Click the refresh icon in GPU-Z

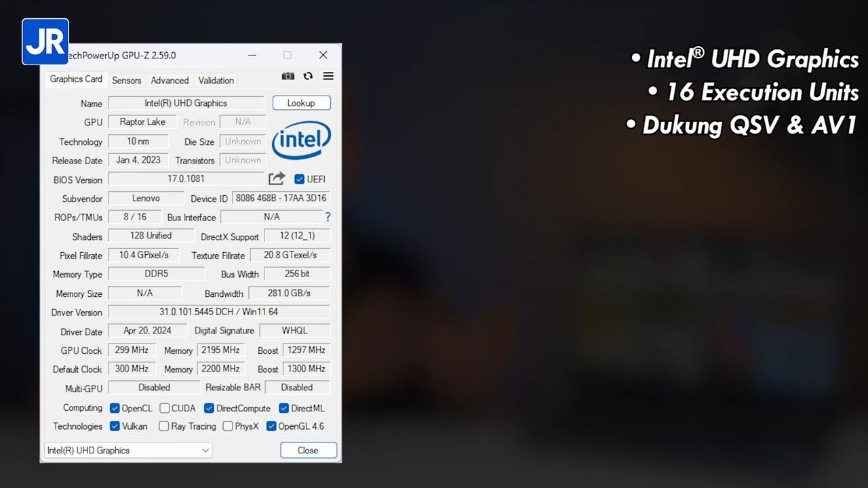(x=308, y=77)
